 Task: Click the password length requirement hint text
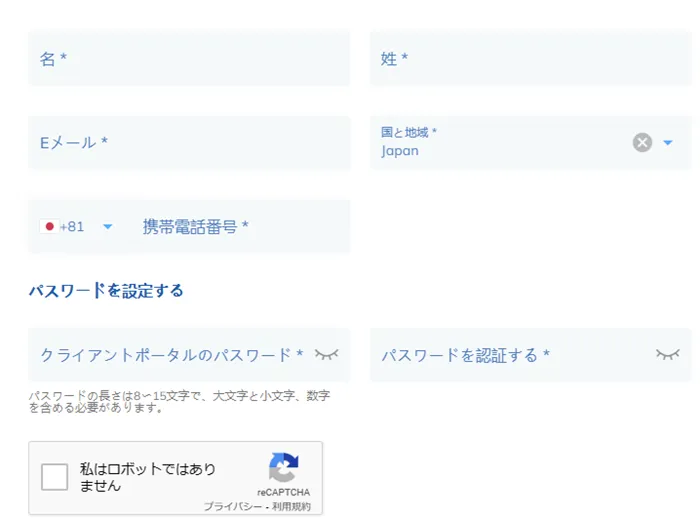pos(179,401)
